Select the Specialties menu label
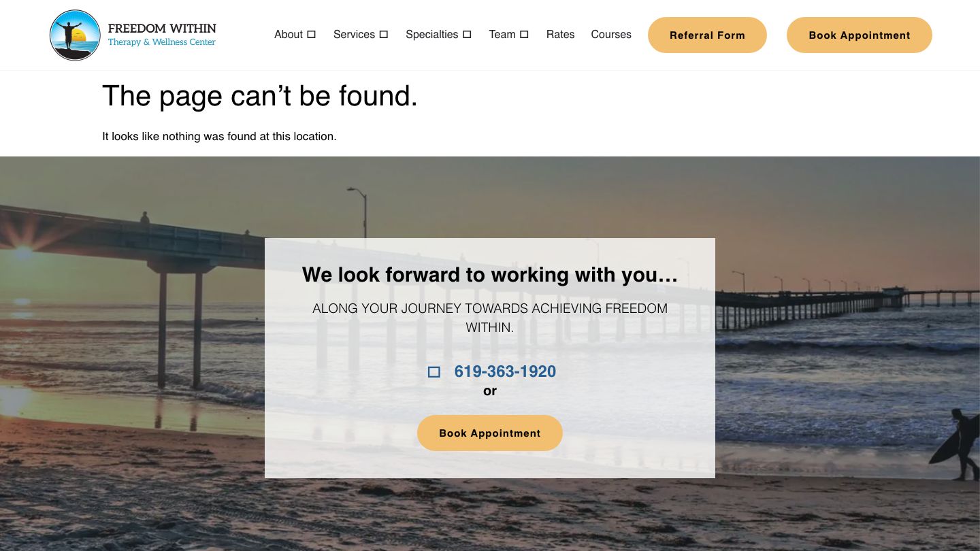The width and height of the screenshot is (980, 551). (432, 35)
